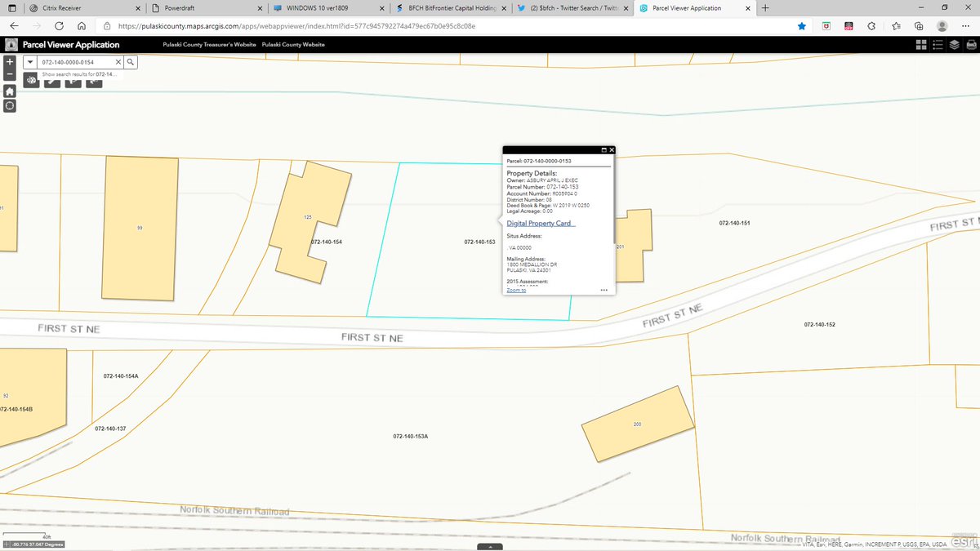980x551 pixels.
Task: Select parcel label 072-140-153A
Action: 411,437
